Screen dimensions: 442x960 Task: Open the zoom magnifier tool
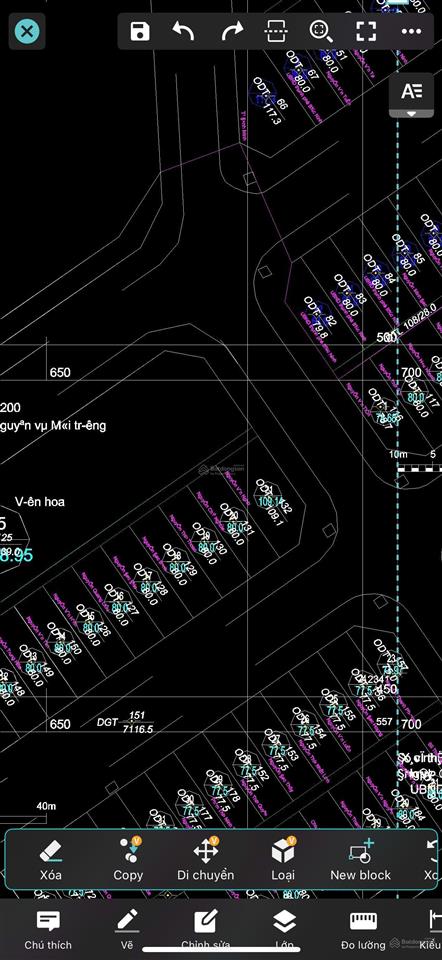tap(320, 31)
